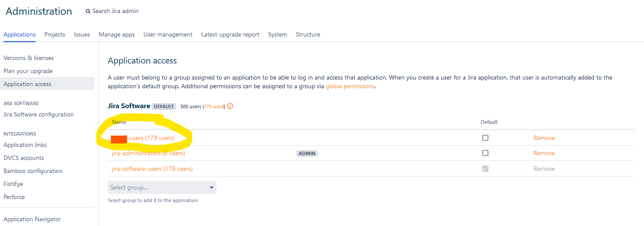Click the DEFAULT badge beside Jira Software
Viewport: 644px width, 226px height.
point(164,106)
